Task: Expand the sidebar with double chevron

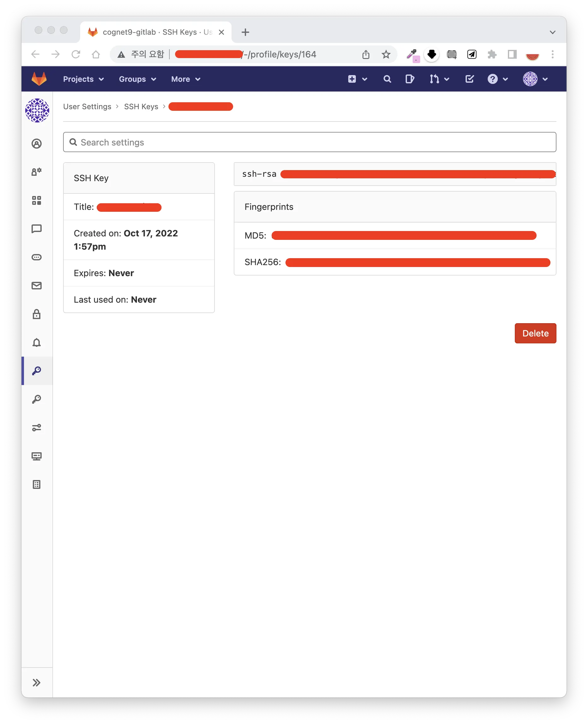Action: [x=37, y=682]
